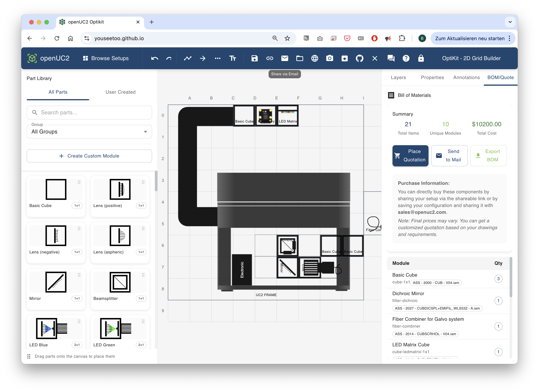
Task: Click the ASS - 2000 - CUB - V04.iam chip
Action: [436, 283]
